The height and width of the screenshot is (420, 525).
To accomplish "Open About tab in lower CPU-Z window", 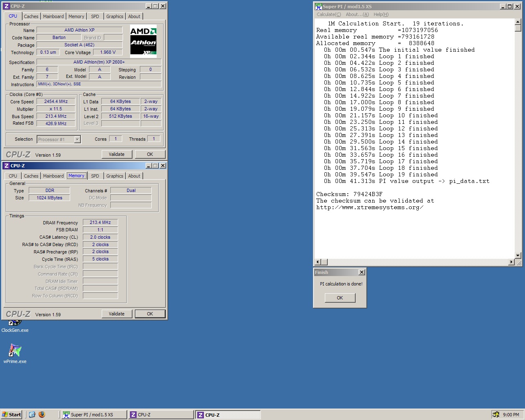I will coord(134,176).
